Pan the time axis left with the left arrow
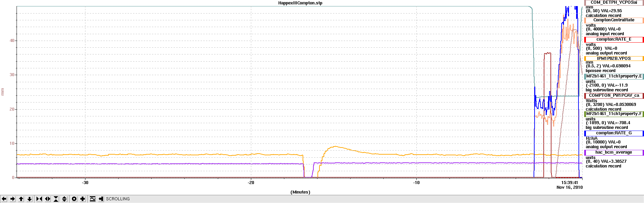The height and width of the screenshot is (203, 644). pyautogui.click(x=4, y=199)
